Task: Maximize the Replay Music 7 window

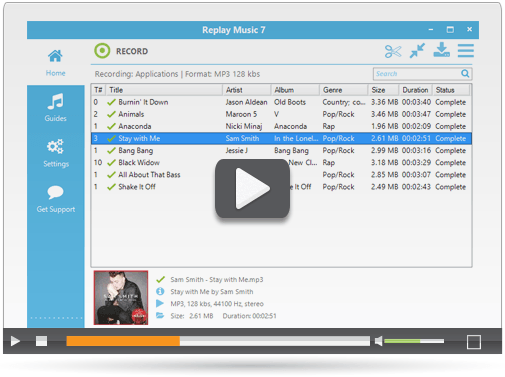Action: pos(450,30)
